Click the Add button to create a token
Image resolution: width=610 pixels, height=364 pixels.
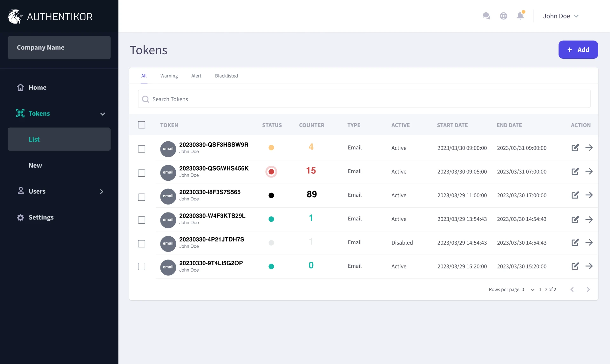coord(578,50)
